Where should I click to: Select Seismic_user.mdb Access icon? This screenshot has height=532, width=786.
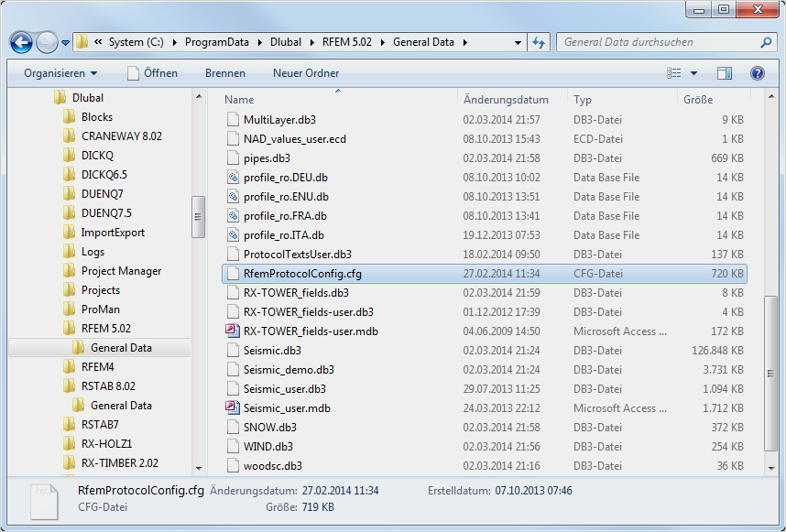tap(233, 407)
